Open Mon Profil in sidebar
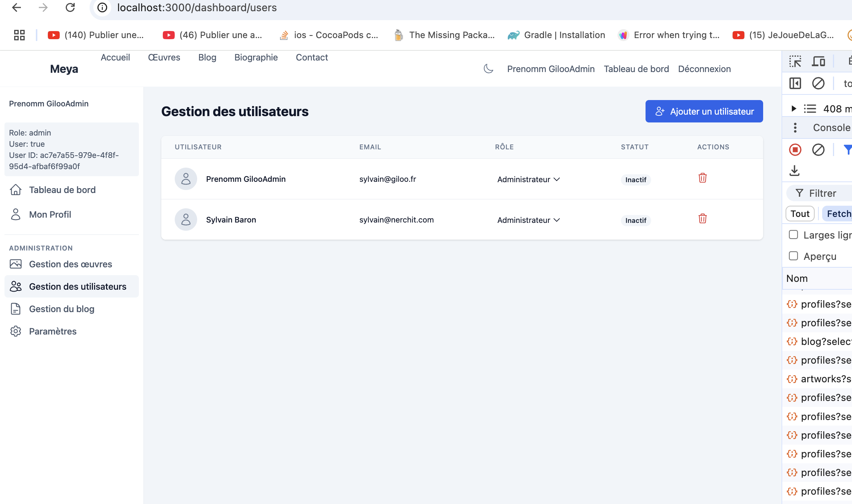 click(72, 215)
